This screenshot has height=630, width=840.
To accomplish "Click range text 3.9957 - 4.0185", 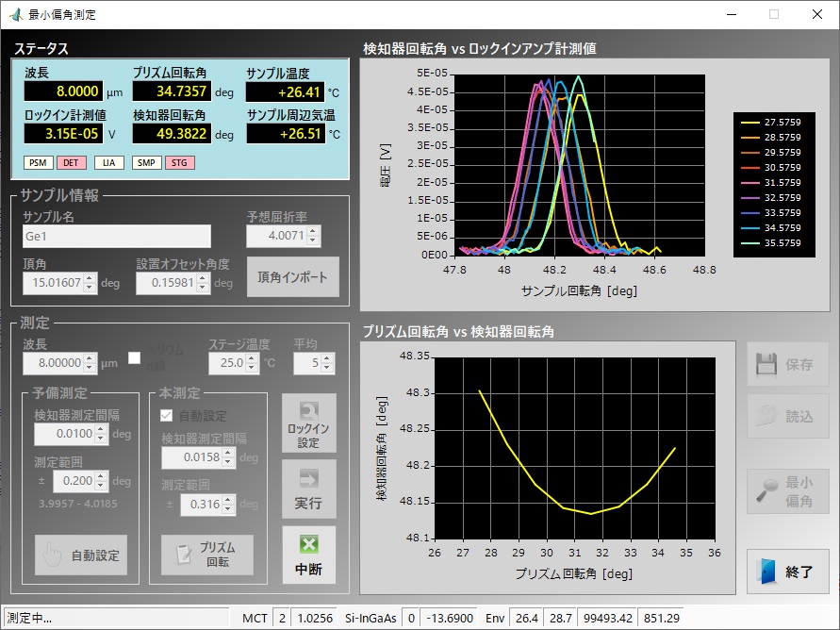I will pyautogui.click(x=77, y=504).
